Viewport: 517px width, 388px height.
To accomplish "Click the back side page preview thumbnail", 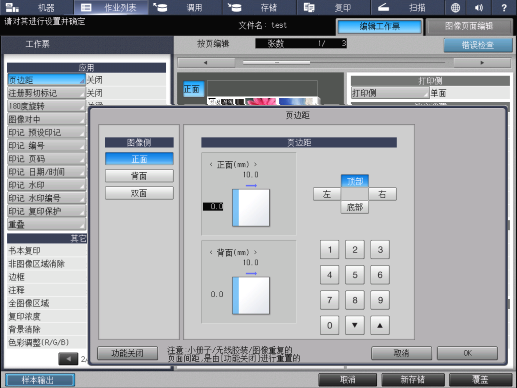I will [251, 296].
